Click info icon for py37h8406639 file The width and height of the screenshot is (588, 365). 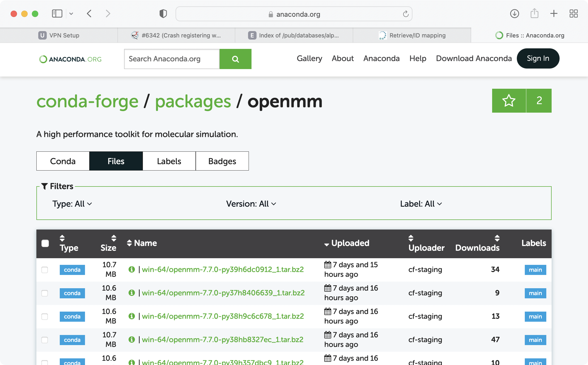[132, 293]
